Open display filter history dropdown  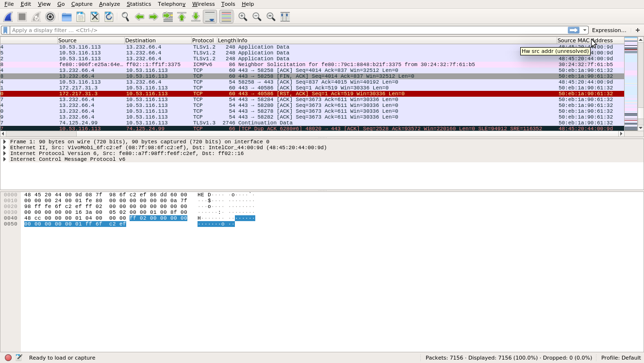point(585,30)
